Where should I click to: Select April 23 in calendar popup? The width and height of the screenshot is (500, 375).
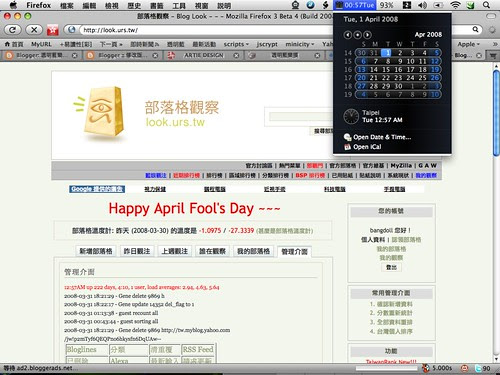click(398, 78)
